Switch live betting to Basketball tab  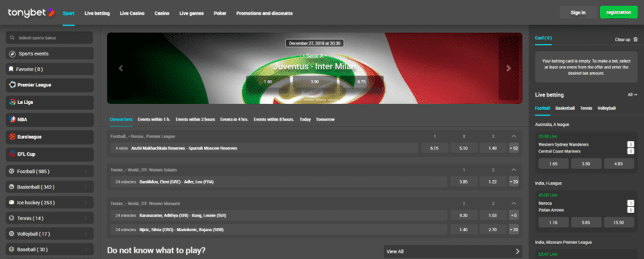(x=565, y=109)
